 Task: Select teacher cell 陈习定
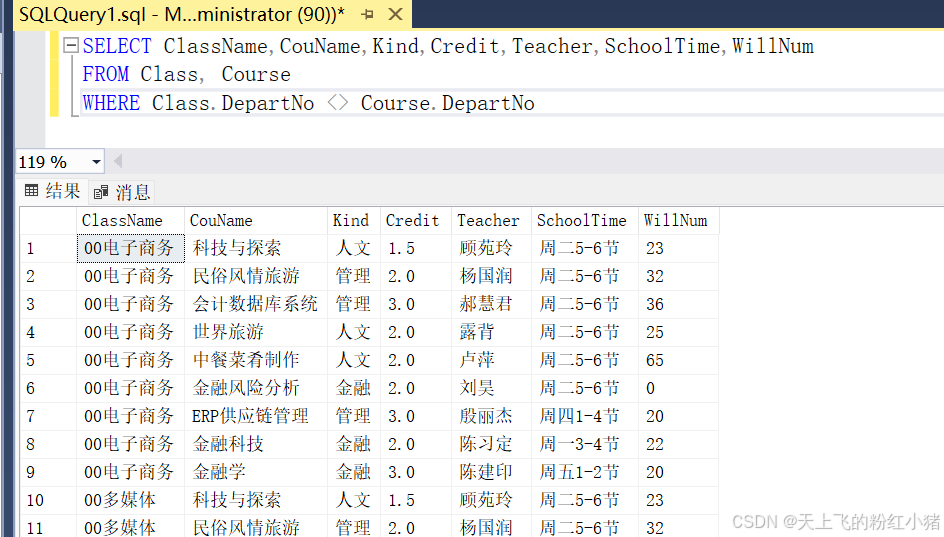click(x=491, y=445)
